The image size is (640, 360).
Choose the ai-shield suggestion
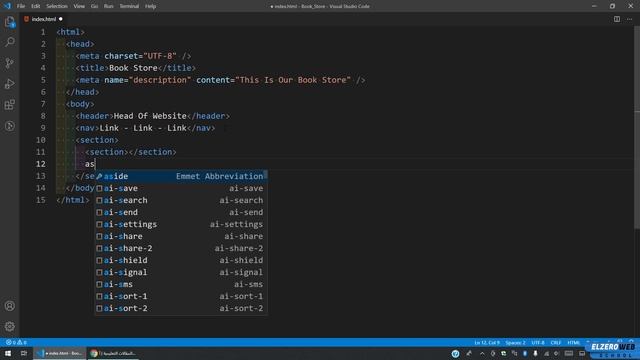point(181,260)
